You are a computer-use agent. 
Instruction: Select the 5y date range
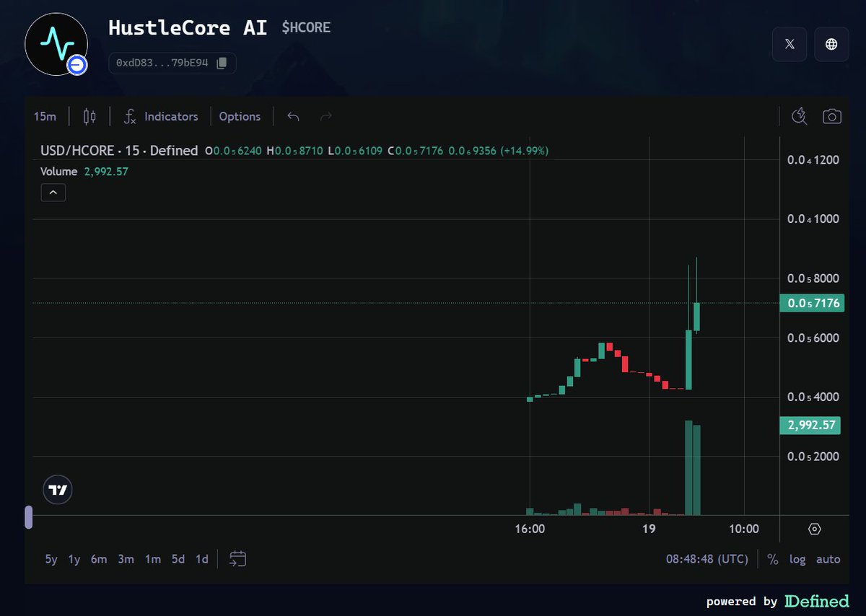pos(51,559)
